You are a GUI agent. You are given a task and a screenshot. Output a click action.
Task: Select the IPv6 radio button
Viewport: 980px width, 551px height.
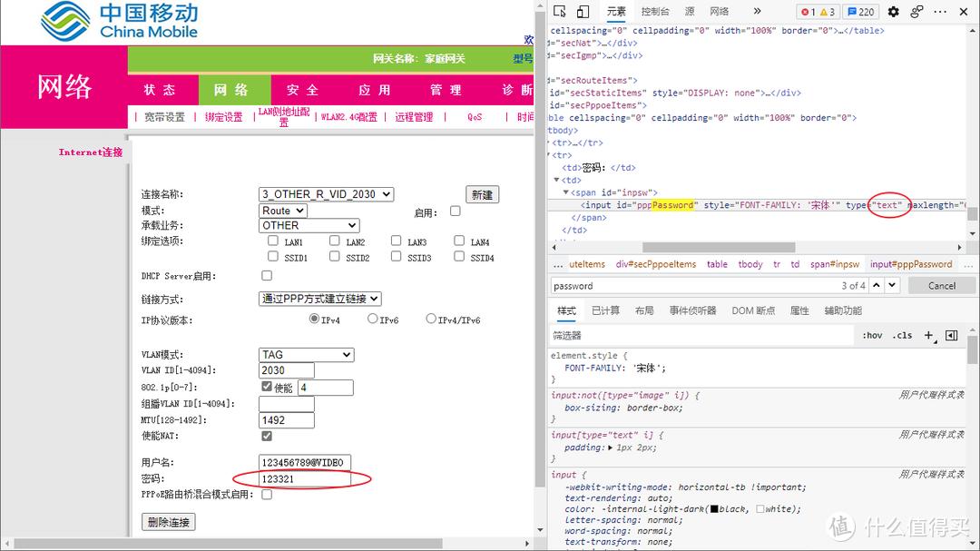(x=373, y=318)
